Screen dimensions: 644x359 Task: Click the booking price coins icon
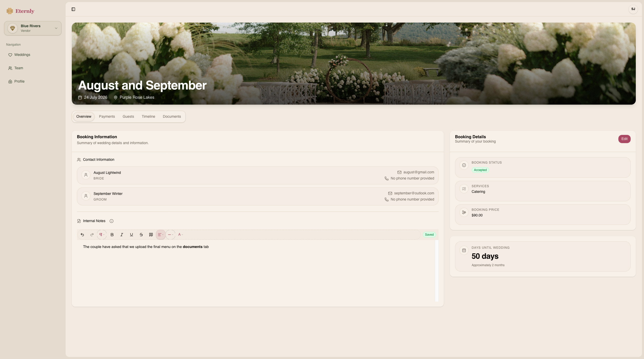pyautogui.click(x=464, y=212)
